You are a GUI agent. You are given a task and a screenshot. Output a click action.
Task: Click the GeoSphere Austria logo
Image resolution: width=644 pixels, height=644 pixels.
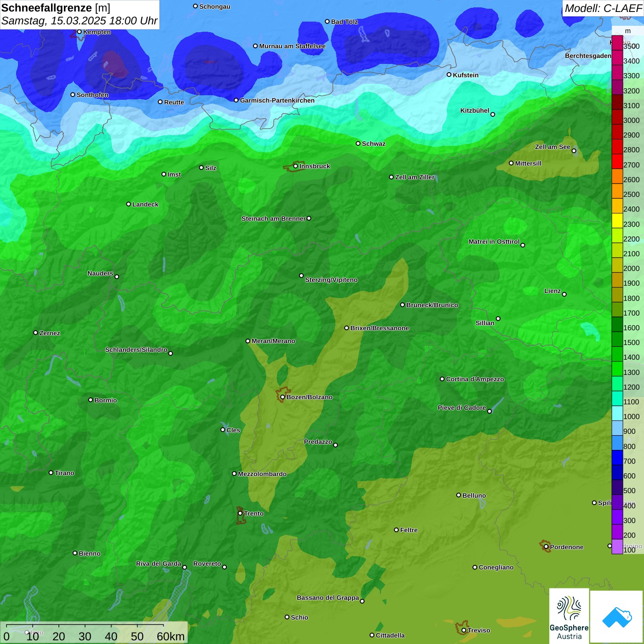569,616
